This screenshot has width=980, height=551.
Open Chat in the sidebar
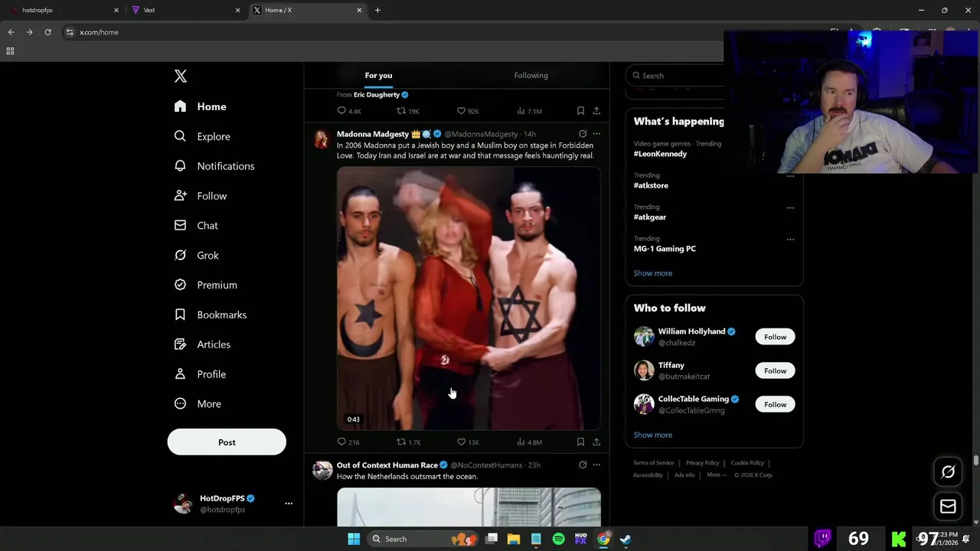coord(196,226)
